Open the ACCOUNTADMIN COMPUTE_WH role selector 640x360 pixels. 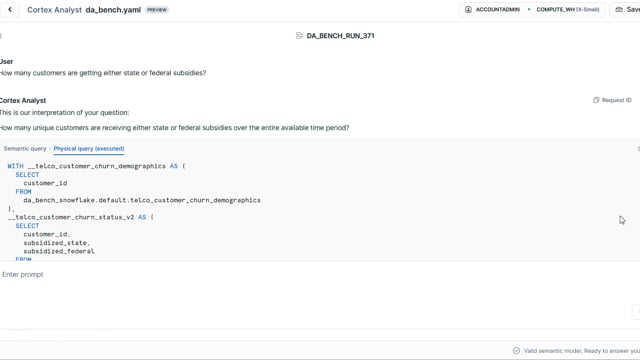tap(532, 9)
